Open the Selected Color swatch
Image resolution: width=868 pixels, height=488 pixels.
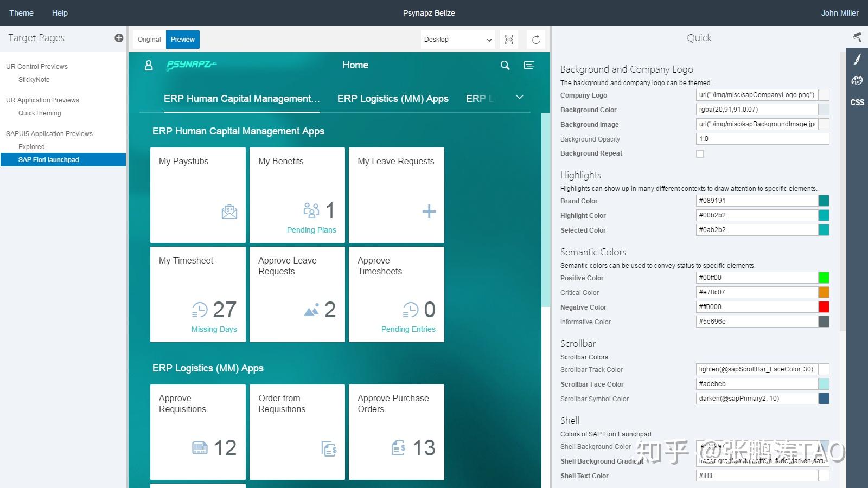[824, 230]
